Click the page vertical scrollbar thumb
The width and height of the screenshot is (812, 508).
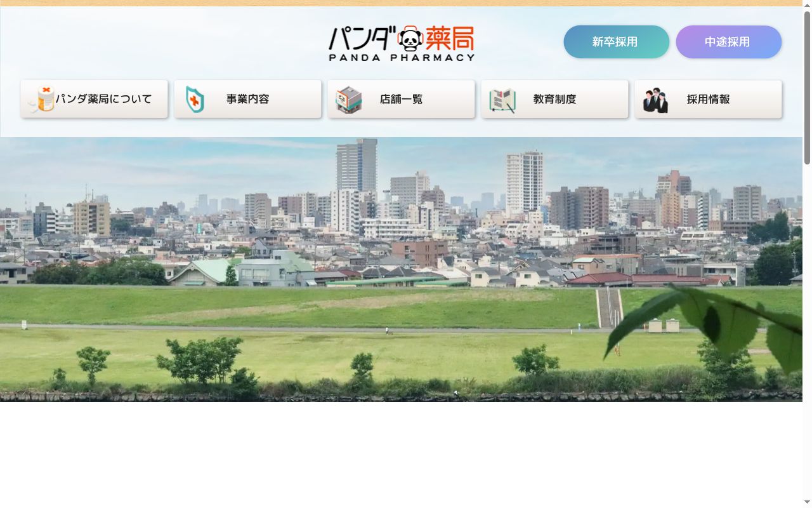[x=807, y=88]
